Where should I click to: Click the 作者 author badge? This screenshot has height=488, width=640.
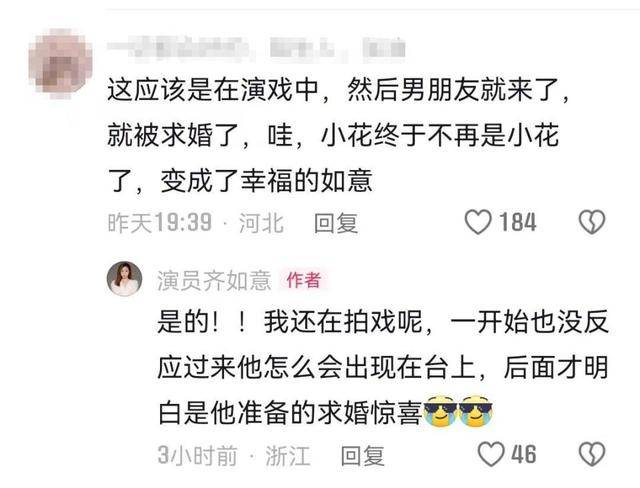pyautogui.click(x=304, y=280)
